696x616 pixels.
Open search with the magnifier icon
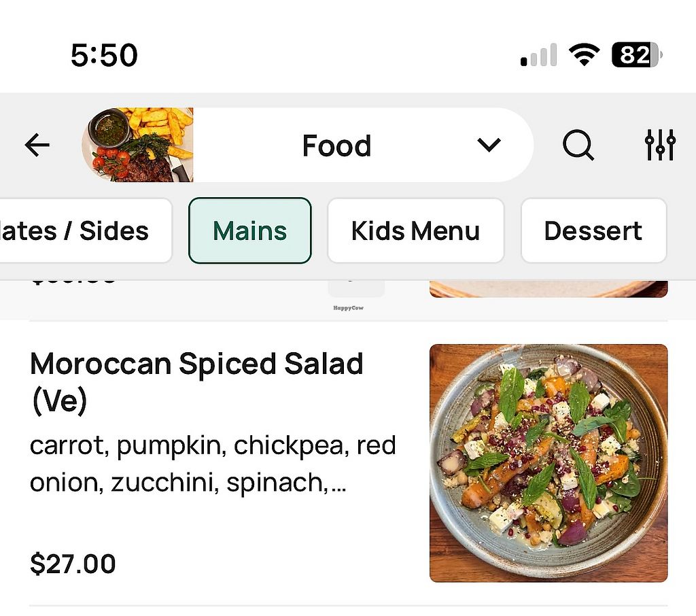578,145
